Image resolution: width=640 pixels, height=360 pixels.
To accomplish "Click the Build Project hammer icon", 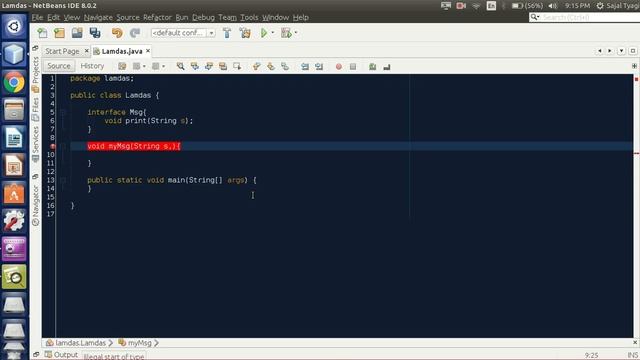I will (x=227, y=33).
